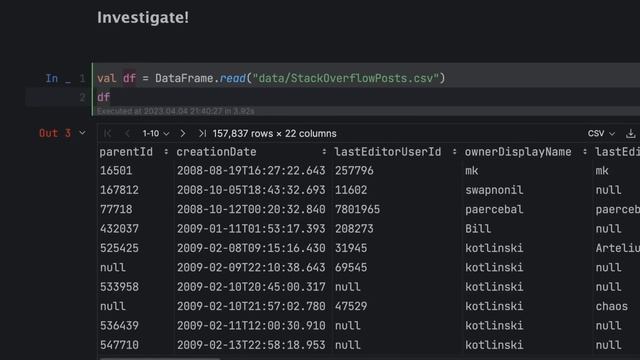Screen dimensions: 640x360
Task: Select cell with lastEditorUserId 7801965
Action: pos(357,209)
